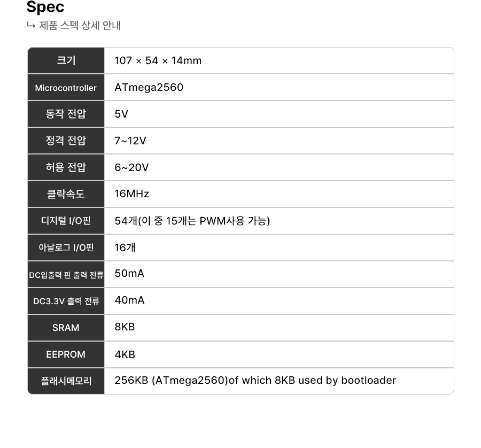Click the 50mA output current value

[129, 274]
